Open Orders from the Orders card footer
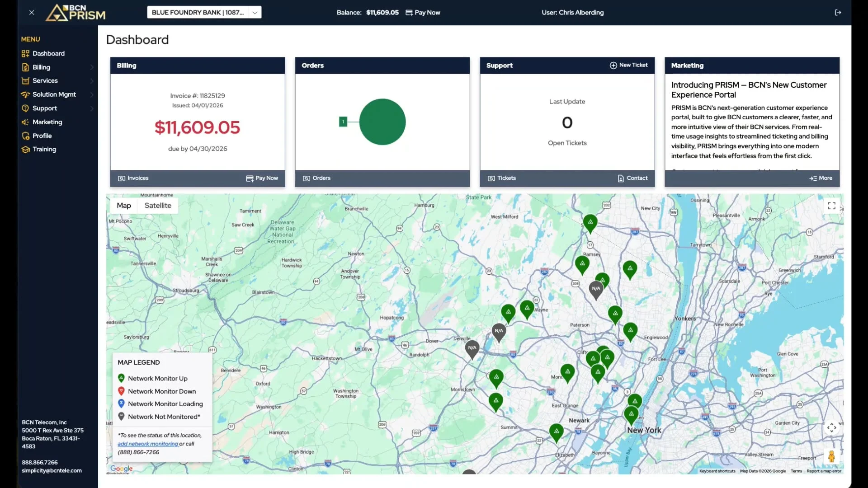The height and width of the screenshot is (488, 868). tap(316, 178)
